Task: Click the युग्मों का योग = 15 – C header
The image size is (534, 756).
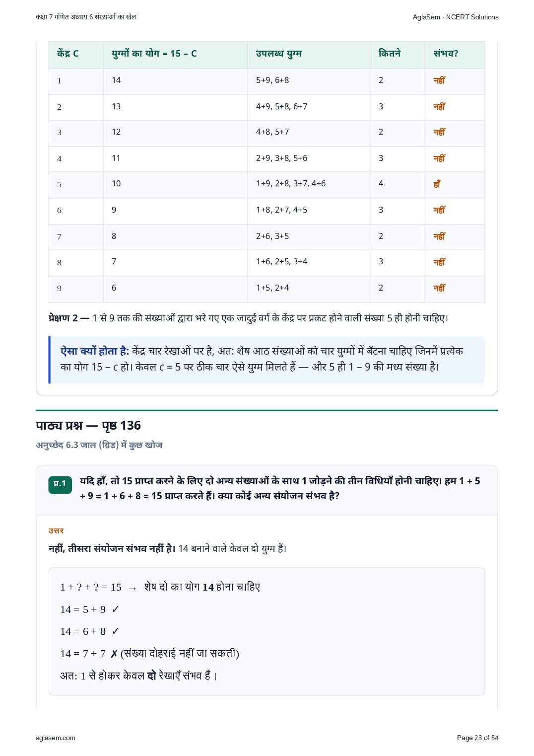Action: pyautogui.click(x=154, y=54)
